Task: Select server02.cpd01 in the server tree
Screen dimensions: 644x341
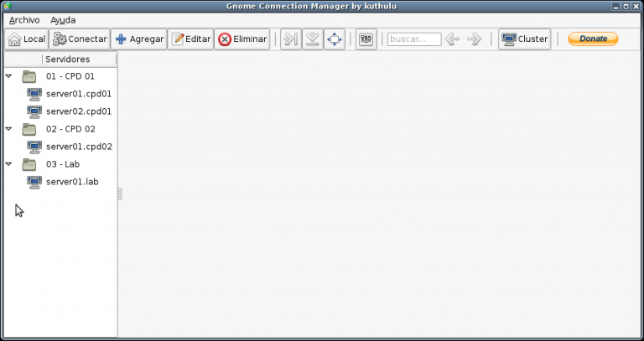Action: point(78,111)
